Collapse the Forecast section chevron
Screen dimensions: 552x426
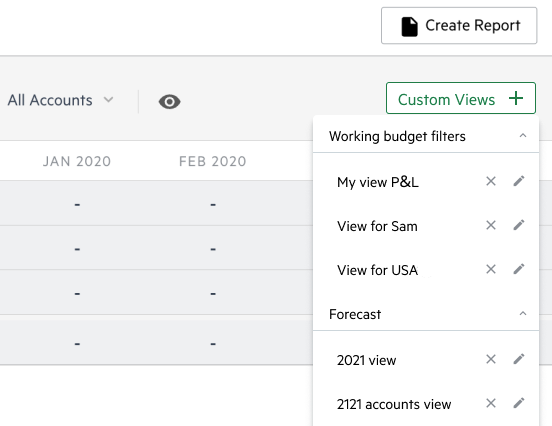pyautogui.click(x=523, y=314)
